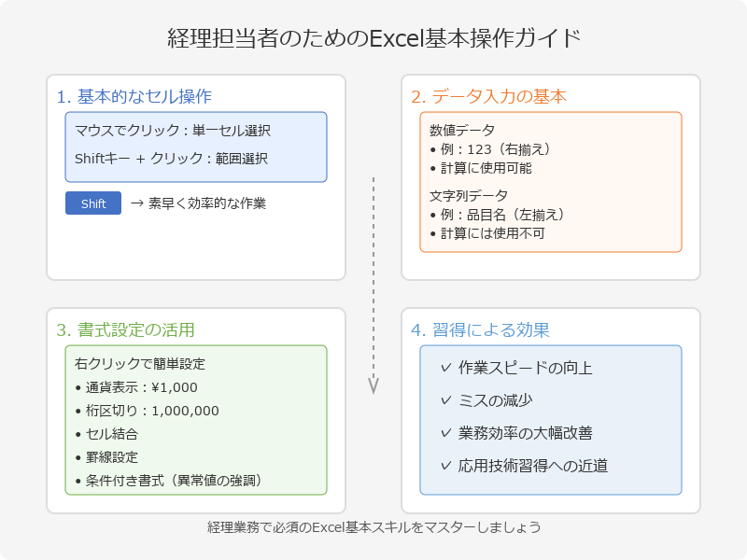Click the bullet 桁区切り：1,000,000
Viewport: 747px width, 560px height.
click(148, 411)
